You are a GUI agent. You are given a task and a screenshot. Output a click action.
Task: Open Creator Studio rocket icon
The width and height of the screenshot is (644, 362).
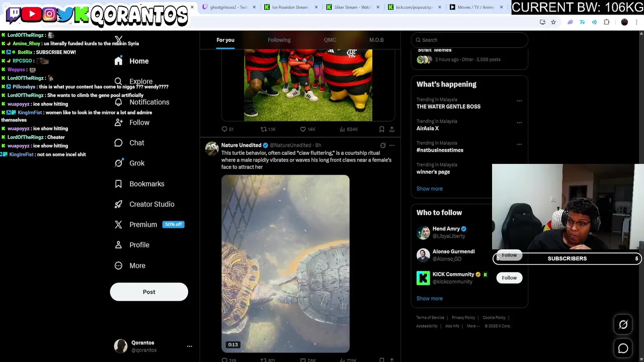click(x=118, y=204)
